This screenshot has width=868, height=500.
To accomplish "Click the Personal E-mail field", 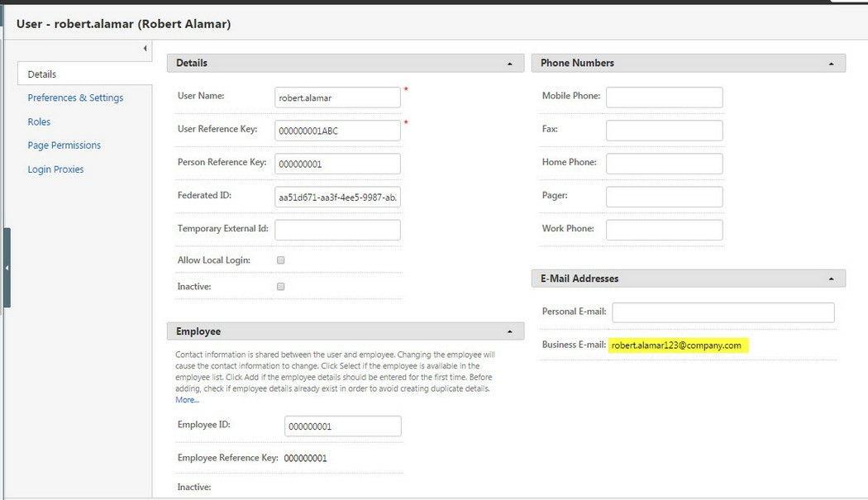I will [x=723, y=312].
